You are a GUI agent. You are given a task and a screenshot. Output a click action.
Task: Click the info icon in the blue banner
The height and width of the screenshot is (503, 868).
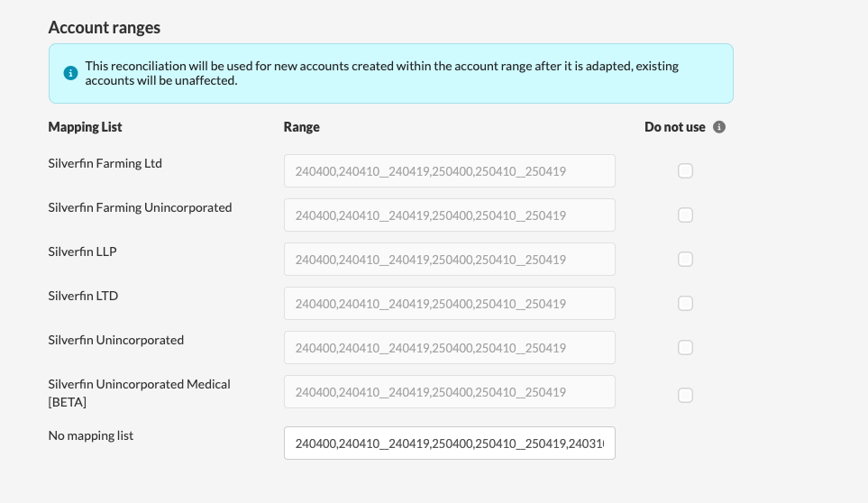pyautogui.click(x=70, y=73)
